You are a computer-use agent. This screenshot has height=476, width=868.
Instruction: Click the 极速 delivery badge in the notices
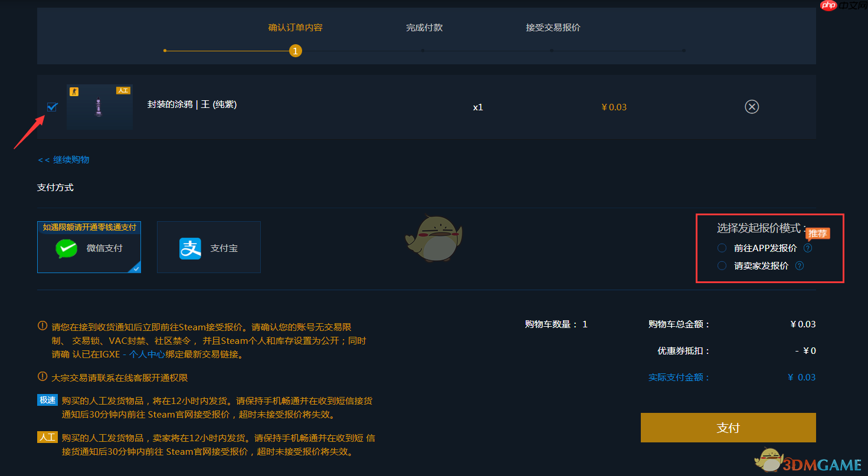coord(47,400)
